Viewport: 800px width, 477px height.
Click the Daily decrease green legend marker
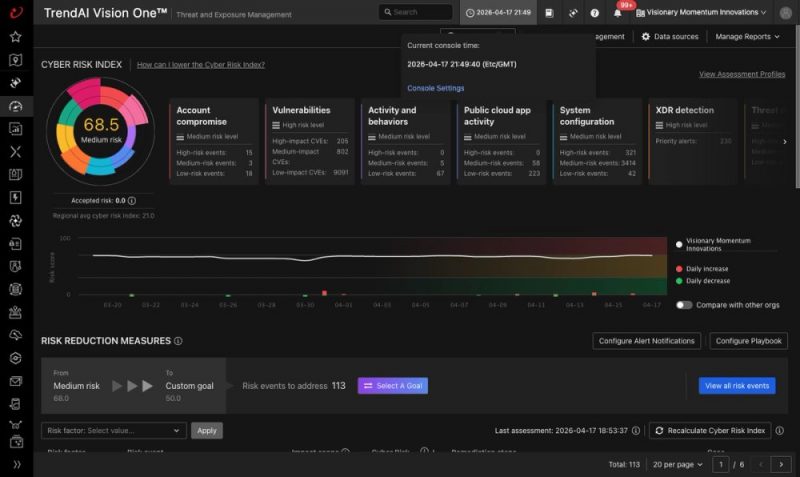coord(679,281)
